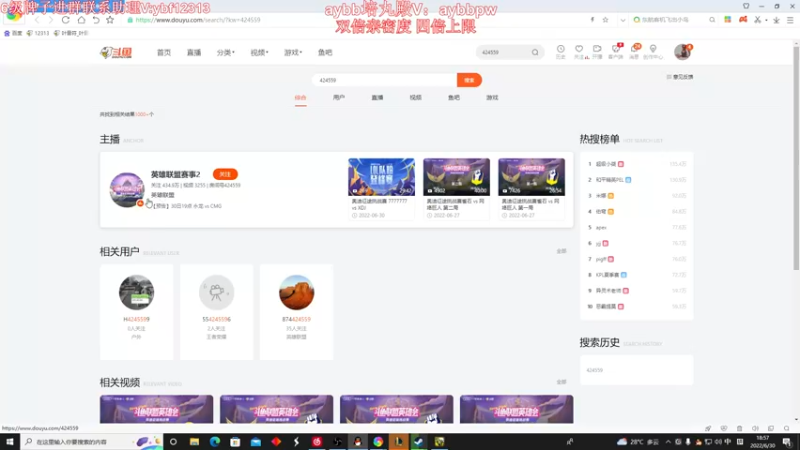The image size is (800, 450).
Task: Open 全部 link beside 相关视频
Action: point(561,382)
